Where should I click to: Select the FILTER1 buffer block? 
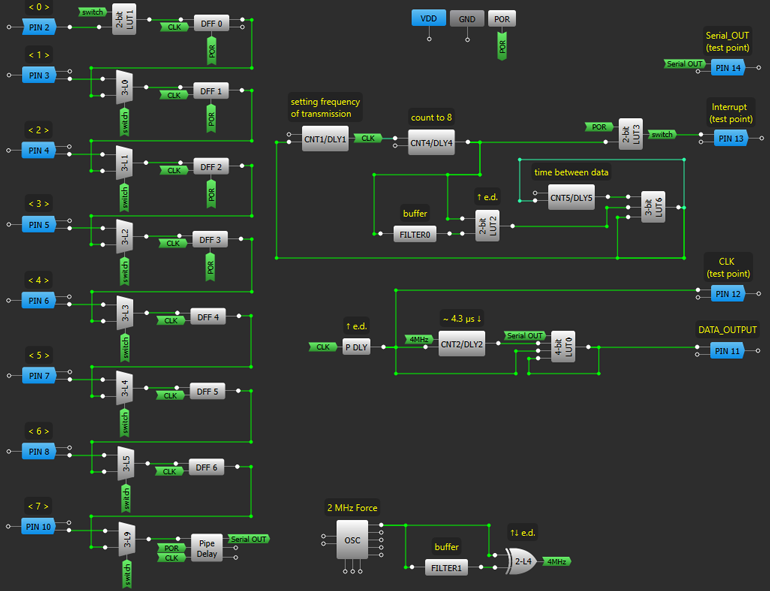446,567
